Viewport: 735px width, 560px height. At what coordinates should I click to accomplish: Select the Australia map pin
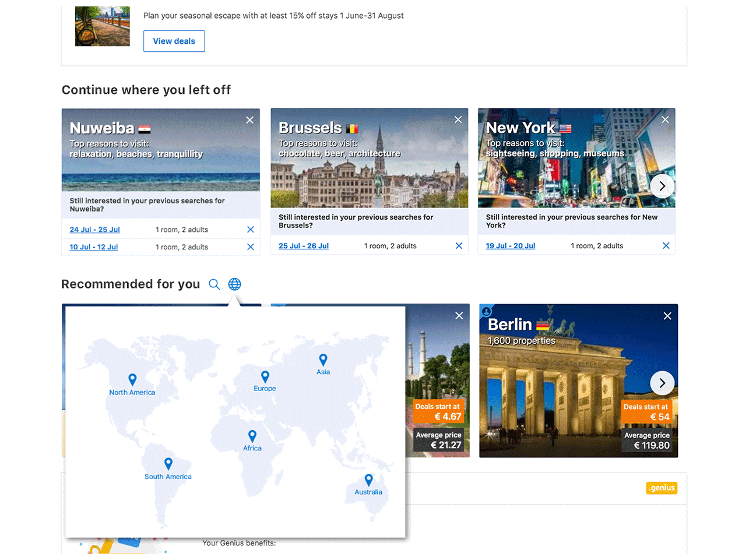tap(368, 480)
